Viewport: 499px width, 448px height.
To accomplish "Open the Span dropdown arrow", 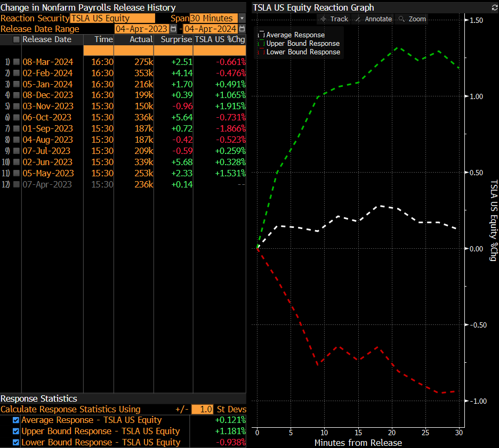I will (x=242, y=18).
